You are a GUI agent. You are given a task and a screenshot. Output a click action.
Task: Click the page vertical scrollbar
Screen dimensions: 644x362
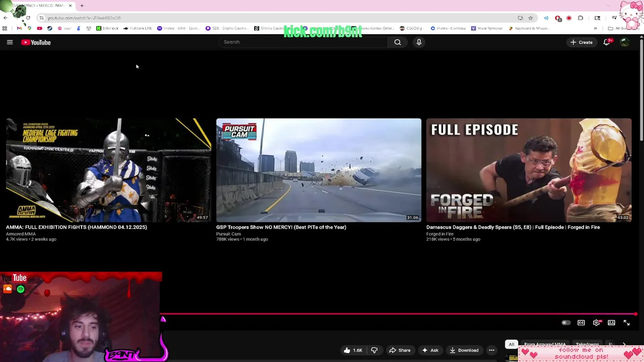(x=641, y=90)
